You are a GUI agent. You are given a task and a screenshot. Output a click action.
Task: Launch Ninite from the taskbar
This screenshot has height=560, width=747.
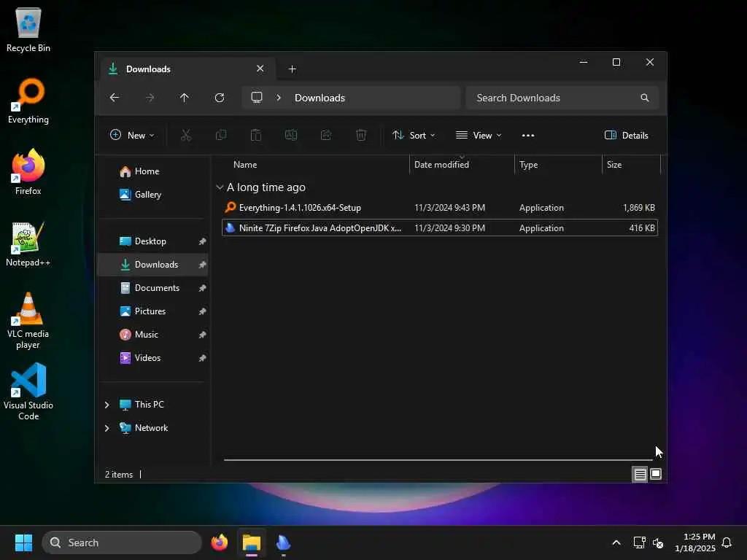[x=284, y=542]
